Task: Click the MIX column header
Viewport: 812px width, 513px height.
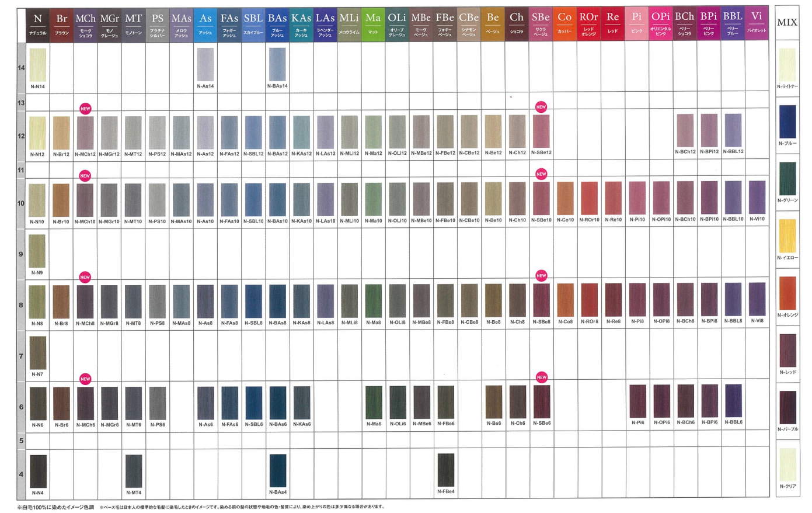Action: coord(787,23)
